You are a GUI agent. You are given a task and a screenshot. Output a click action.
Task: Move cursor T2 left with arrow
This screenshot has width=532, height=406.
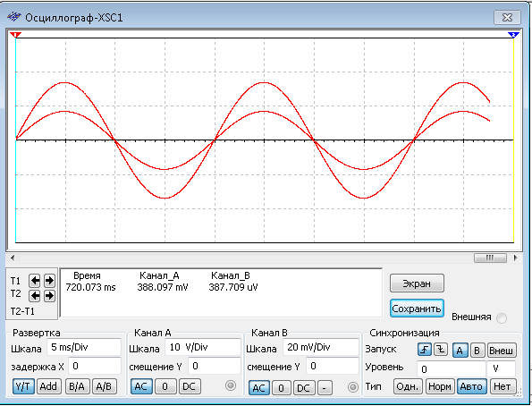(34, 296)
